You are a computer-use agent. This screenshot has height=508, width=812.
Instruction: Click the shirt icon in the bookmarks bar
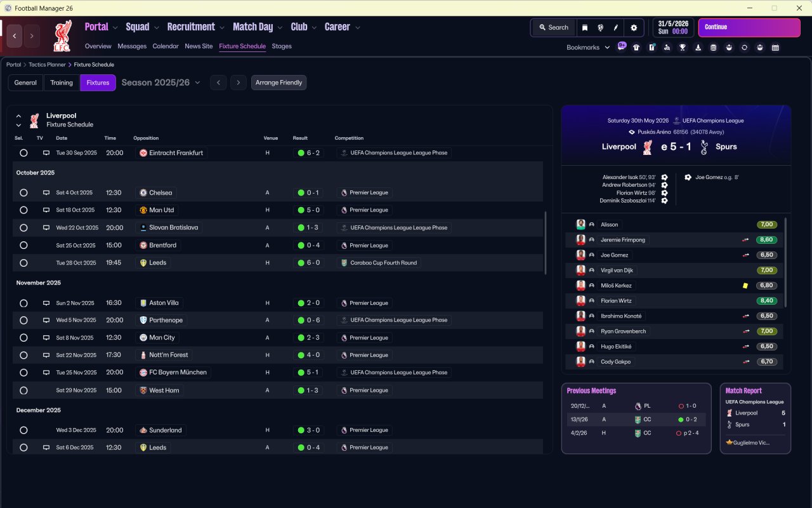(636, 48)
